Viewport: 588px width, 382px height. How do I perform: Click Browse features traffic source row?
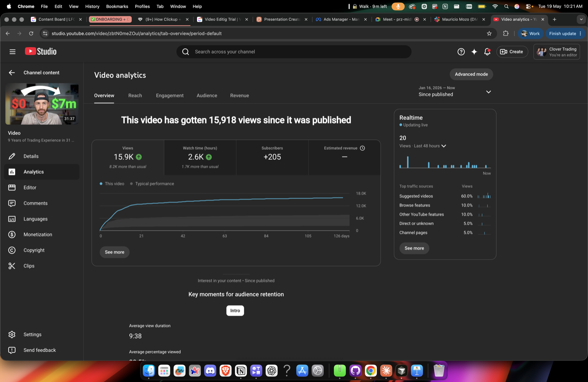point(445,205)
